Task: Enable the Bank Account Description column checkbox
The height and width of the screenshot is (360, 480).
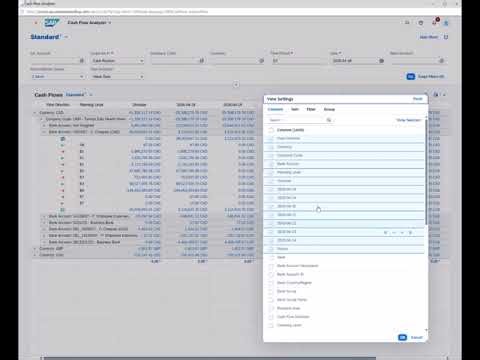Action: (271, 266)
